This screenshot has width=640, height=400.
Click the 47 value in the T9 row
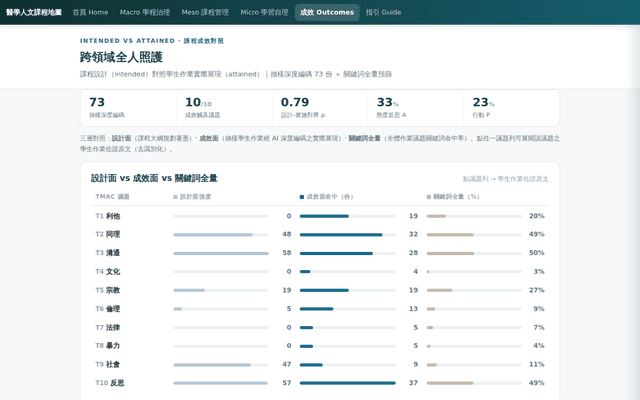[x=287, y=364]
